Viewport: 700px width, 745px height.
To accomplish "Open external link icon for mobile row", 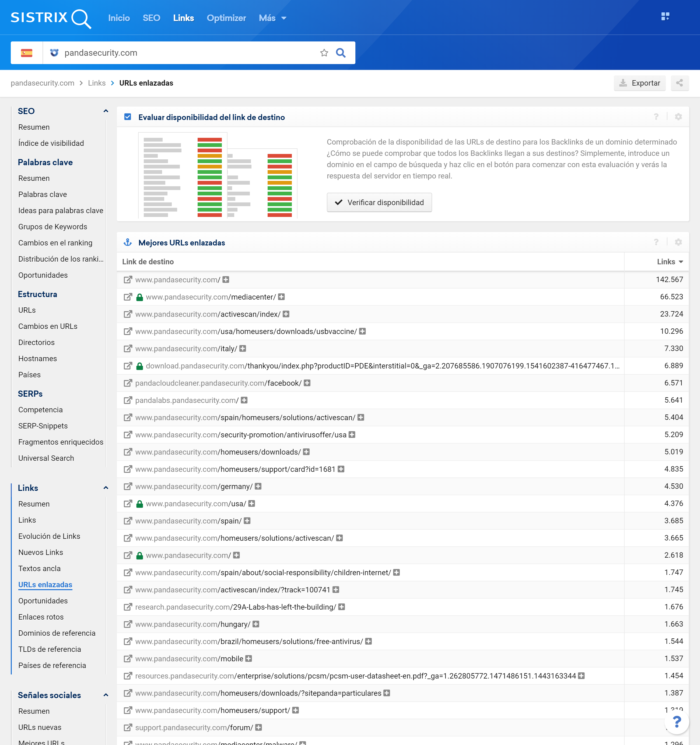I will pos(128,659).
